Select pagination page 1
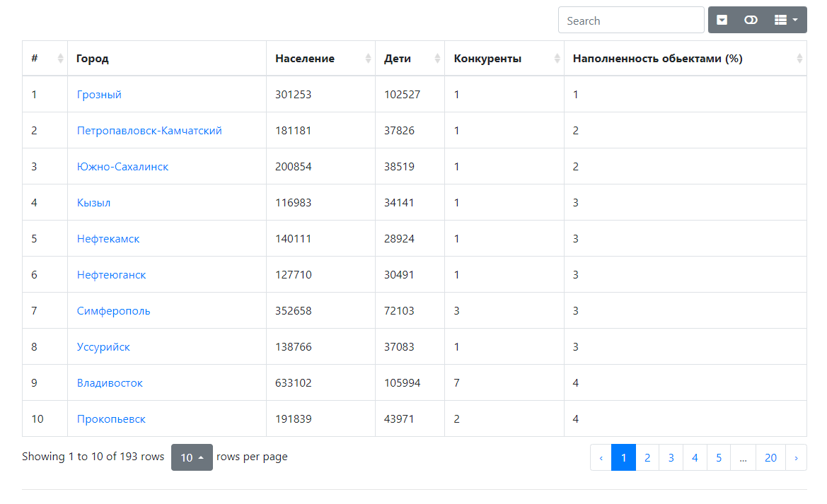Screen dimensions: 827x504 pyautogui.click(x=623, y=457)
